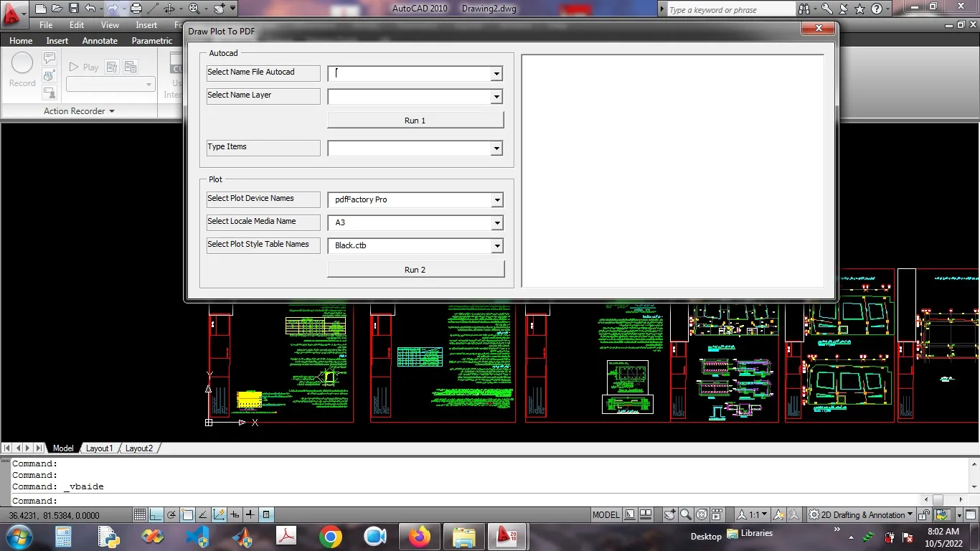Open Google Chrome from the taskbar

tap(331, 536)
